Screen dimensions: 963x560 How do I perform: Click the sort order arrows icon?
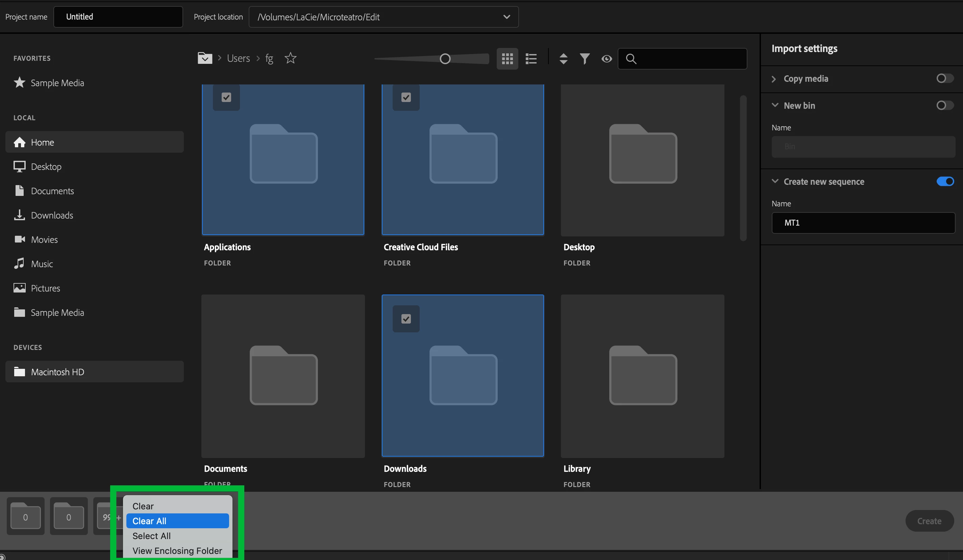(x=563, y=59)
